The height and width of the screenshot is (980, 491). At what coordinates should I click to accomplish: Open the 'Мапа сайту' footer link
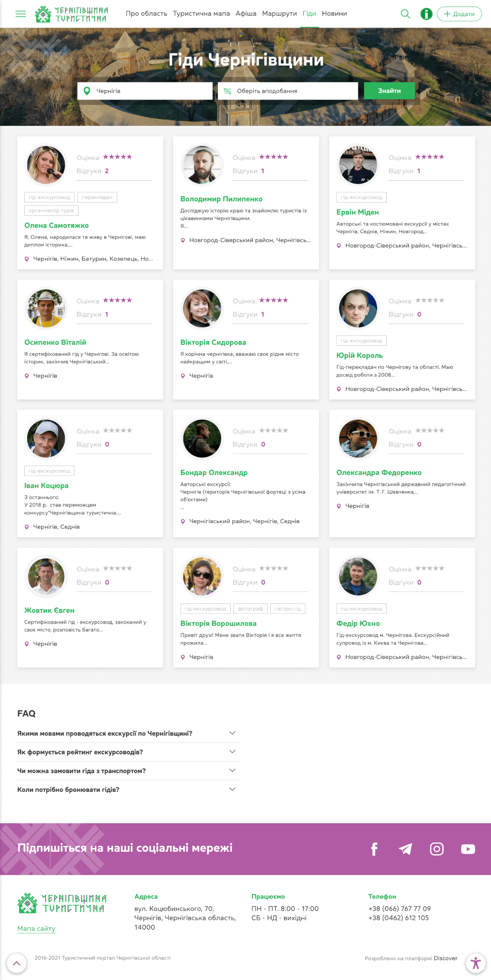pyautogui.click(x=36, y=929)
